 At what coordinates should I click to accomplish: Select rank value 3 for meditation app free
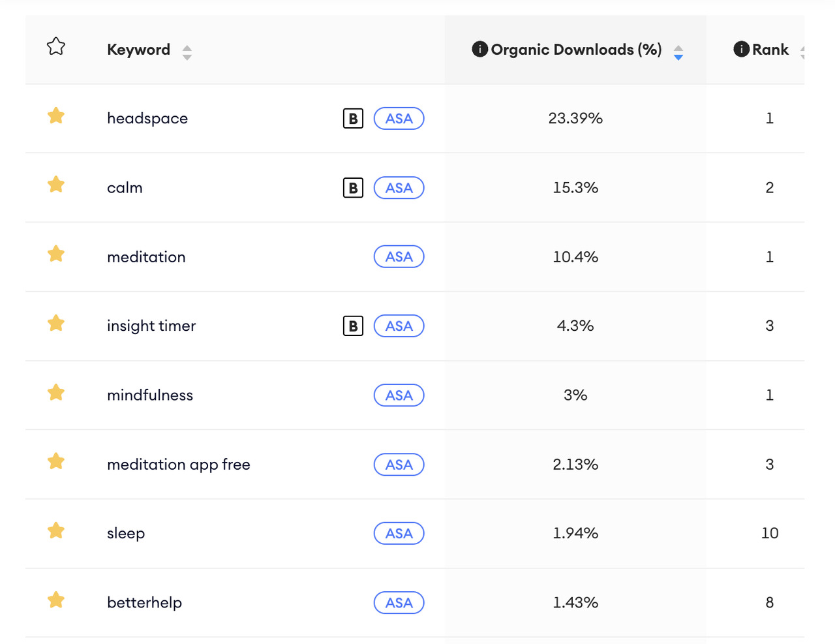tap(770, 465)
